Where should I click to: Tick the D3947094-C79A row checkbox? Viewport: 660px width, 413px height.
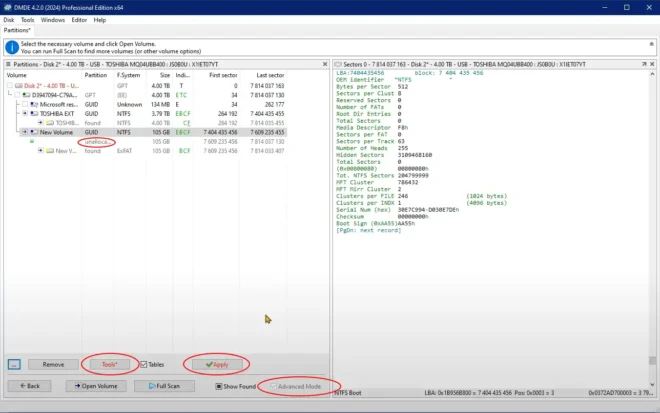(17, 95)
